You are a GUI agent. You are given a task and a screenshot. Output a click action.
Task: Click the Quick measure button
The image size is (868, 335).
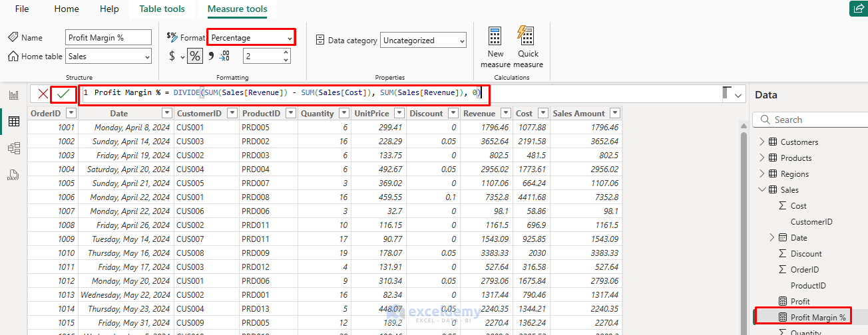click(529, 47)
